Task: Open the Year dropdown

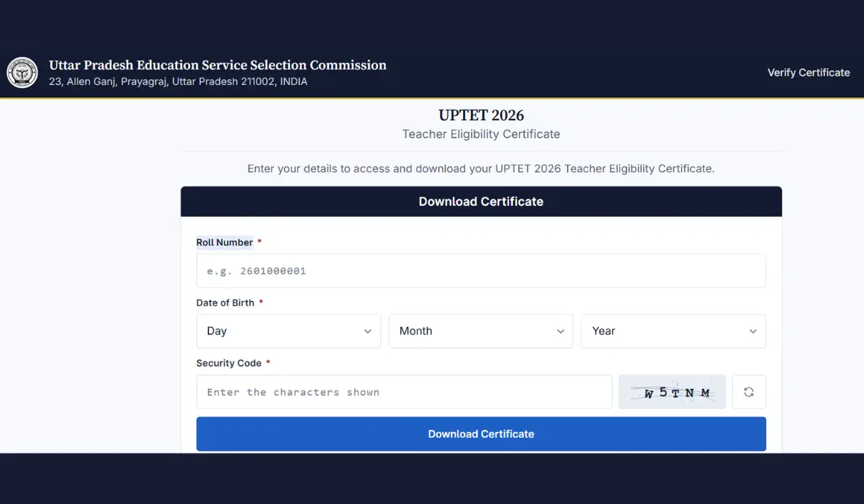Action: (x=673, y=331)
